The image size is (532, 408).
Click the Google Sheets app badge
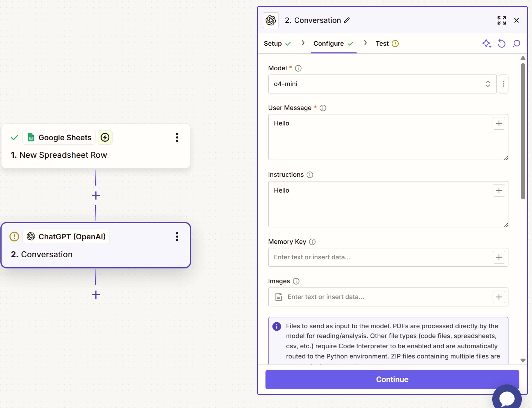59,137
